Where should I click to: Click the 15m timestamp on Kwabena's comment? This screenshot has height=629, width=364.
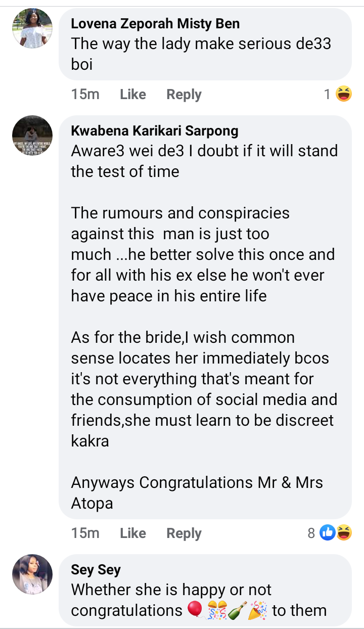[x=85, y=533]
